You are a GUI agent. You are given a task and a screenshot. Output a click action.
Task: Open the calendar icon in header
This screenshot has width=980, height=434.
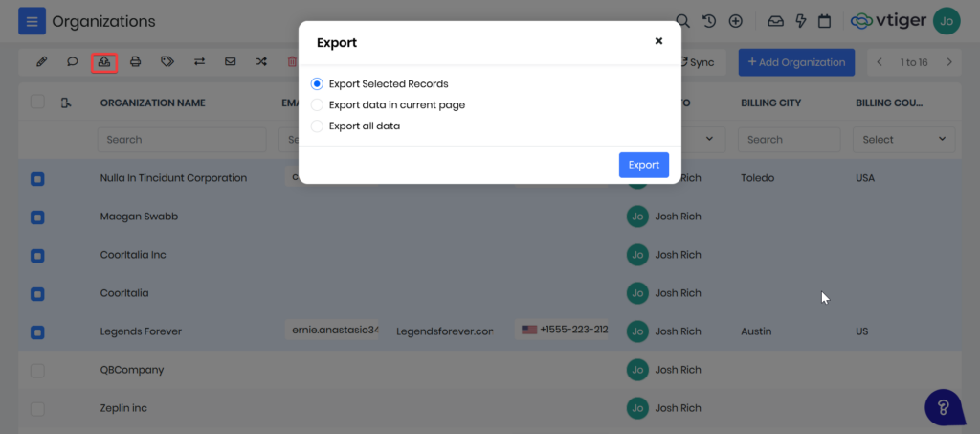coord(825,21)
